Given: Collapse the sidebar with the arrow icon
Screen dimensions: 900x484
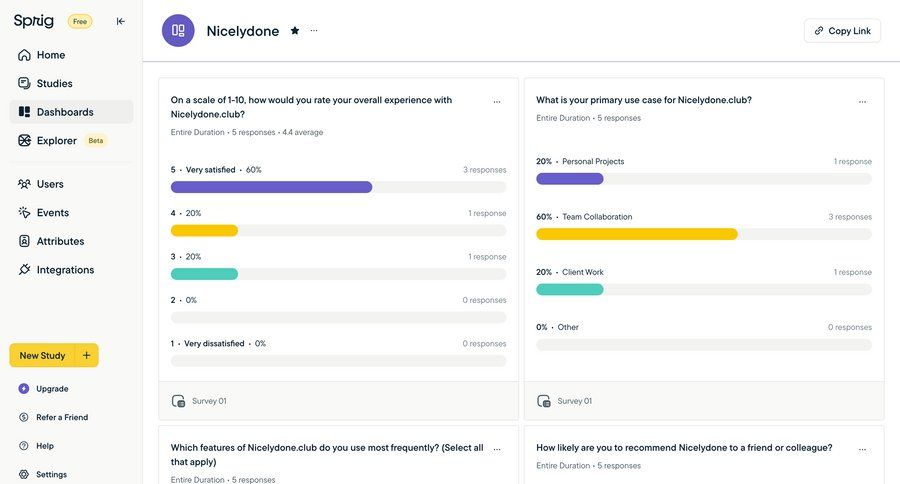Looking at the screenshot, I should coord(121,21).
